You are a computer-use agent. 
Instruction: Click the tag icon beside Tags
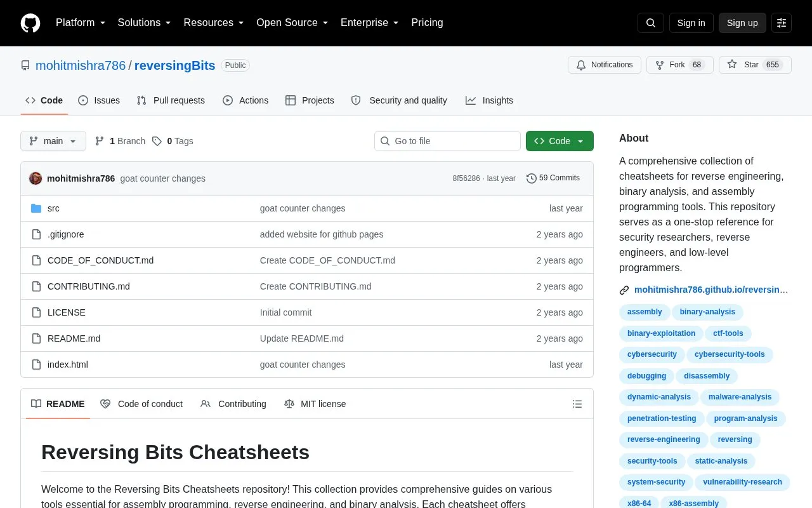pyautogui.click(x=157, y=141)
